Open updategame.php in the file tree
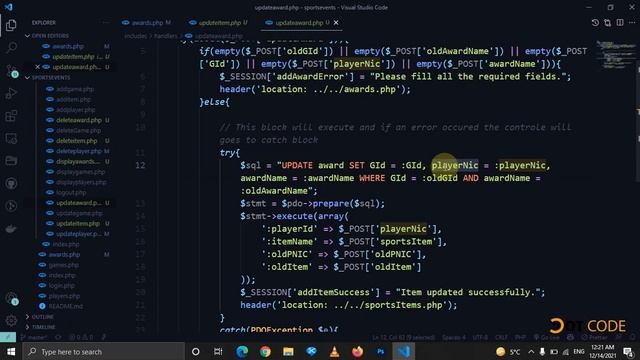The height and width of the screenshot is (360, 640). (79, 213)
